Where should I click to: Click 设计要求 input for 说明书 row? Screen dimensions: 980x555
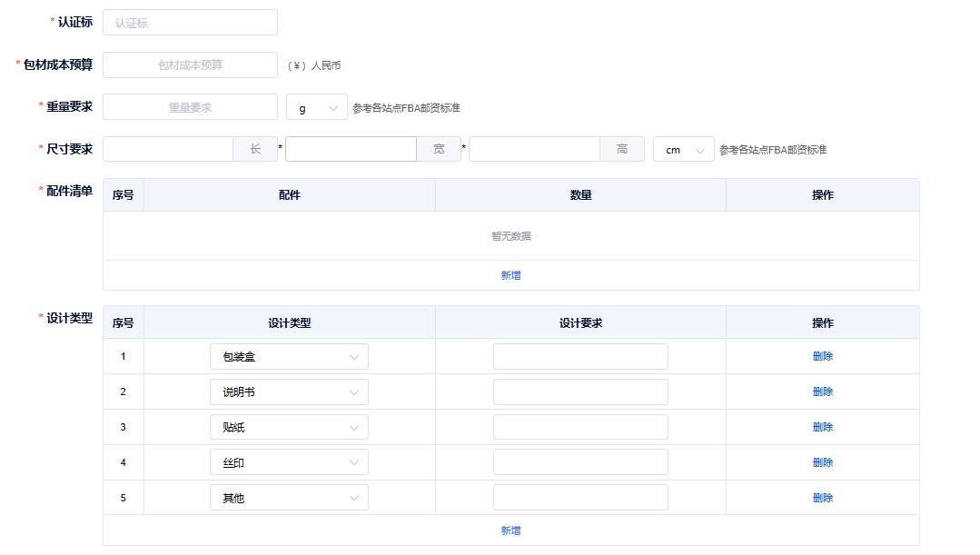580,392
